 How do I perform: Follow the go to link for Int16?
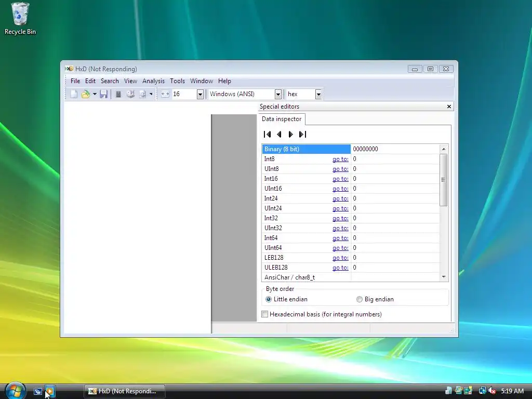click(x=340, y=179)
